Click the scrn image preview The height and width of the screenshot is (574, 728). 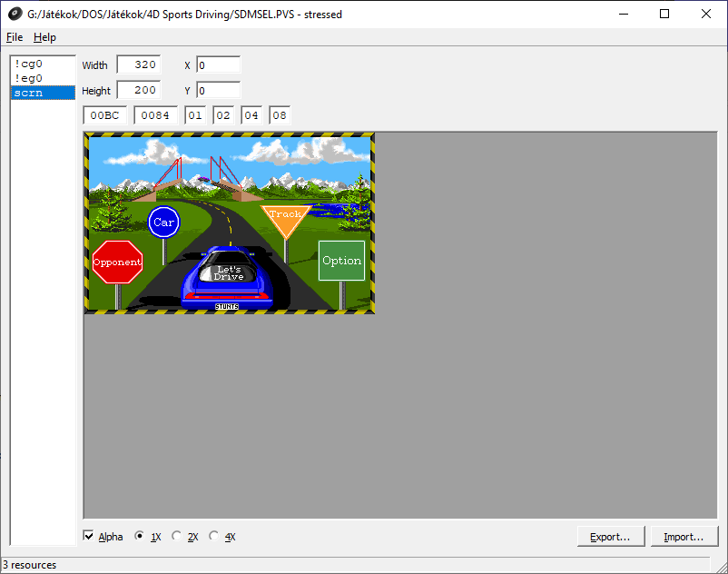[230, 223]
